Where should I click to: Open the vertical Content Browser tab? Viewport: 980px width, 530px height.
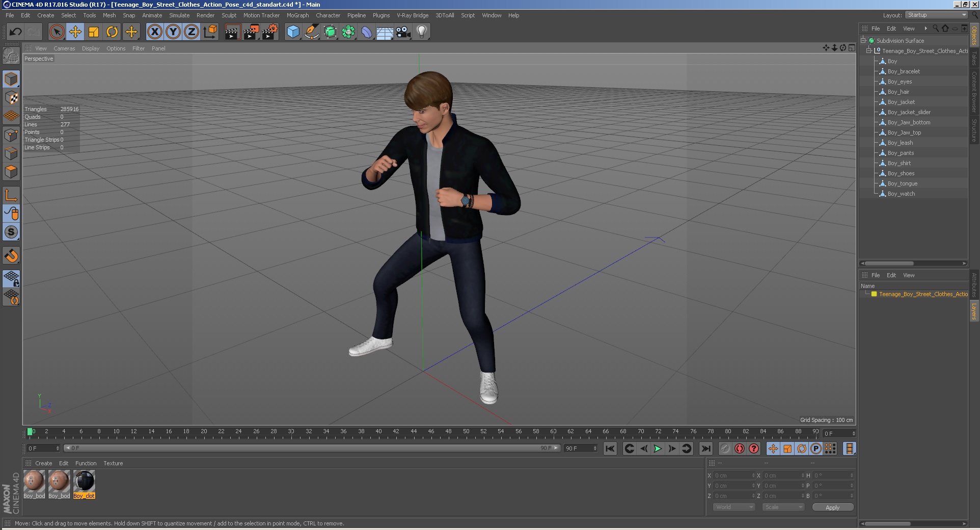[x=974, y=92]
